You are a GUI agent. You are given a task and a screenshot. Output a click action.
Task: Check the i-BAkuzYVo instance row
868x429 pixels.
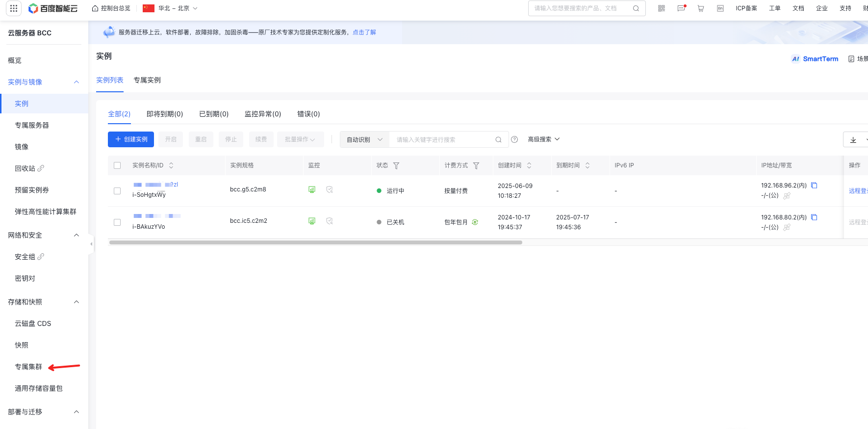tap(117, 222)
